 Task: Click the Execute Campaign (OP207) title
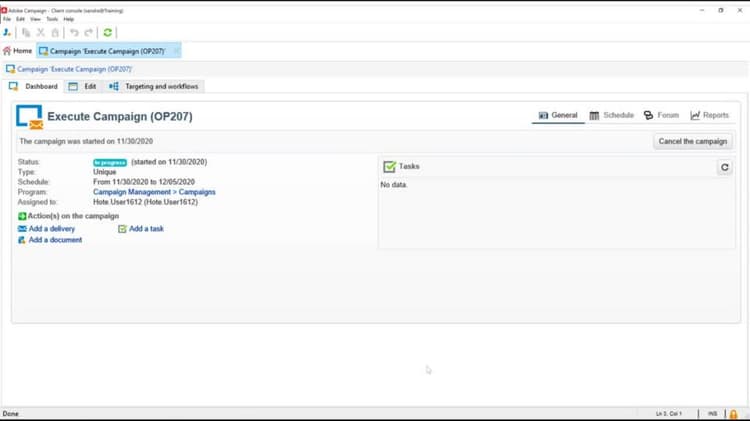pyautogui.click(x=120, y=117)
